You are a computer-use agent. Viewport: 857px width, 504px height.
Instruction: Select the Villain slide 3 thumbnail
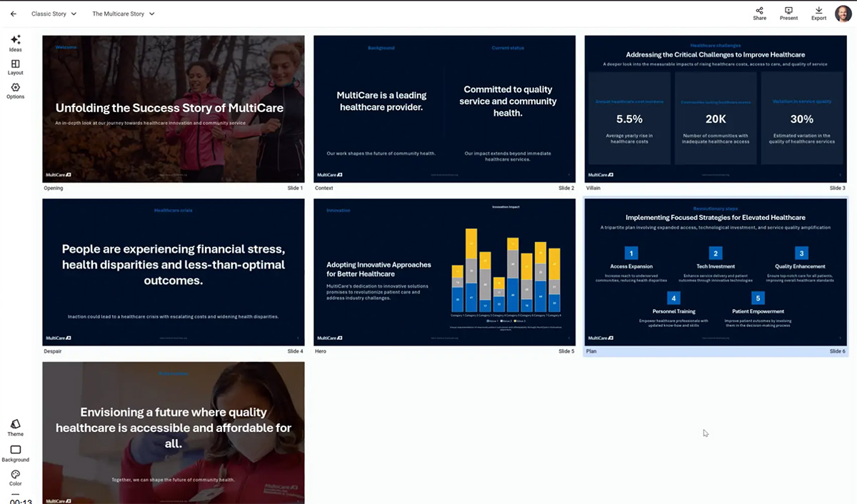coord(715,109)
